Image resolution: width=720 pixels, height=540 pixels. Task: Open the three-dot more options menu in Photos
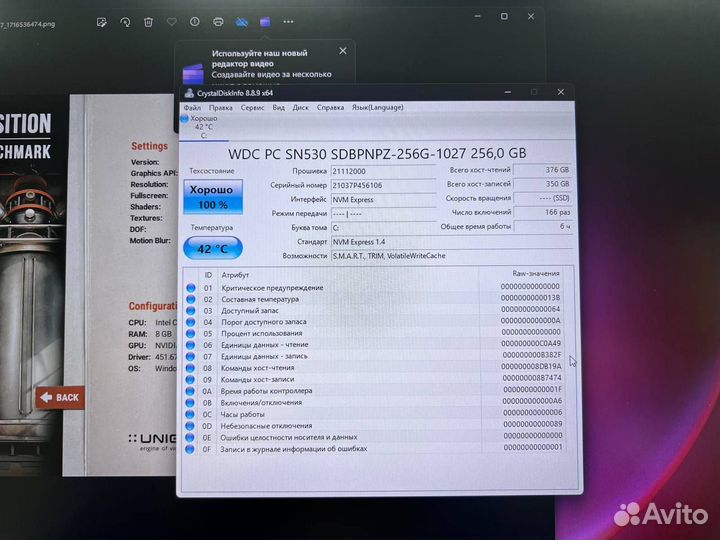click(x=288, y=22)
